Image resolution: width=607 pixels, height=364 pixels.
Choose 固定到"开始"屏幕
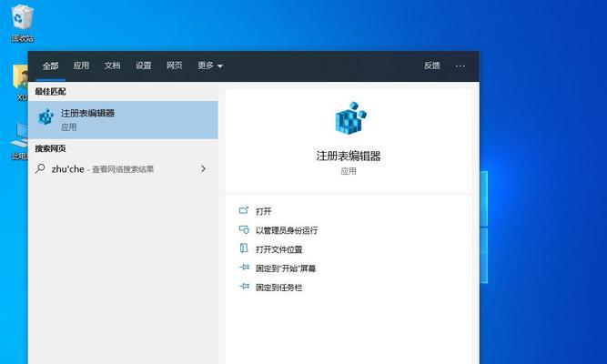pos(286,268)
